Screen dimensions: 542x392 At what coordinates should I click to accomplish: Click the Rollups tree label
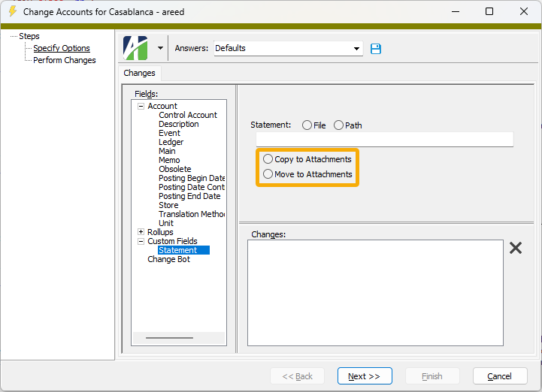tap(160, 232)
